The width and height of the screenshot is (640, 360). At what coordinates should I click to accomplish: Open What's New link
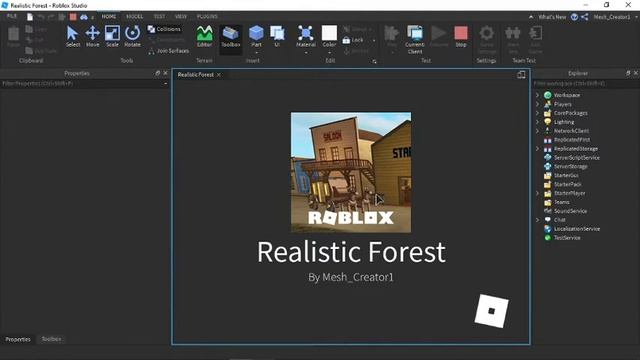point(552,17)
